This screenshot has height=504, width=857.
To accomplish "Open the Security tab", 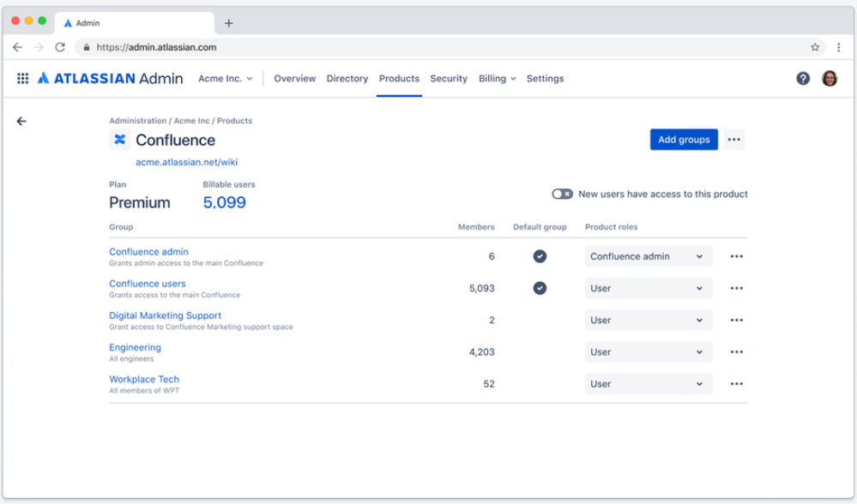I will click(449, 79).
